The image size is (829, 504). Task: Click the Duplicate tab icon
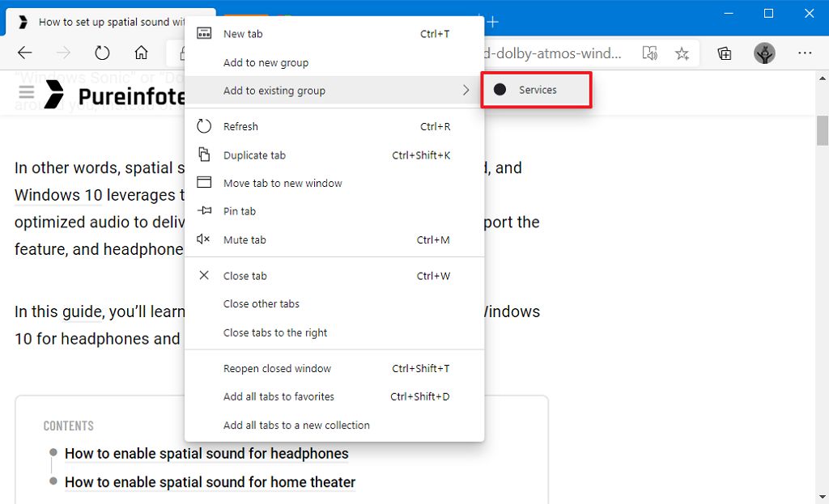coord(204,155)
